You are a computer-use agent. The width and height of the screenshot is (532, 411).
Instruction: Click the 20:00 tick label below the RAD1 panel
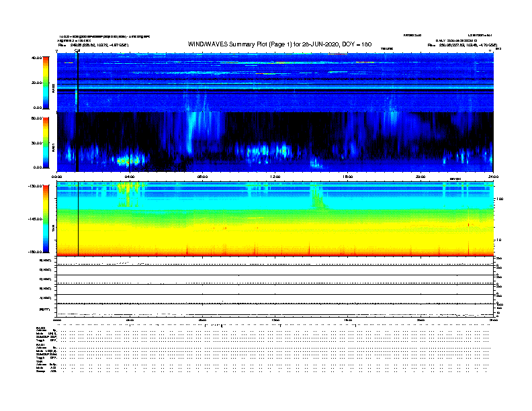[x=420, y=177]
